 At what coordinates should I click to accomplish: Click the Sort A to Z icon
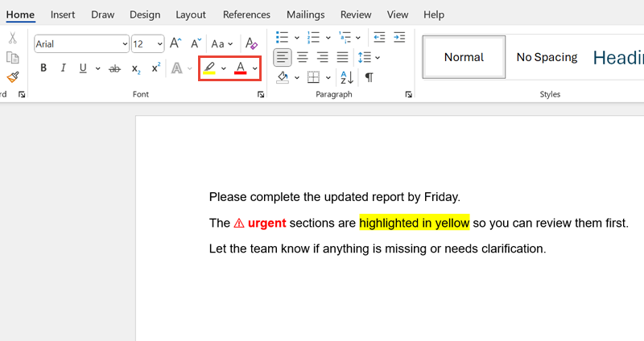point(347,77)
